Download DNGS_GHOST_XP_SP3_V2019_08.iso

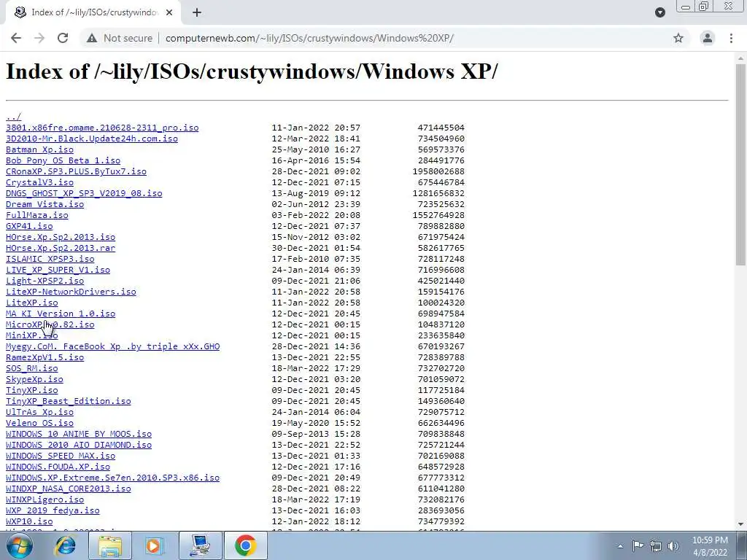pyautogui.click(x=84, y=193)
